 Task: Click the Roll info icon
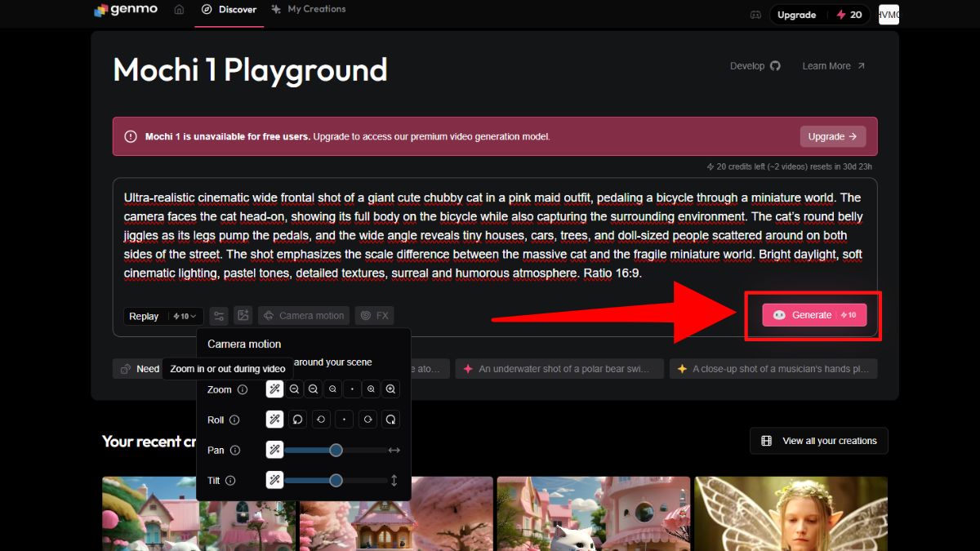click(x=234, y=420)
